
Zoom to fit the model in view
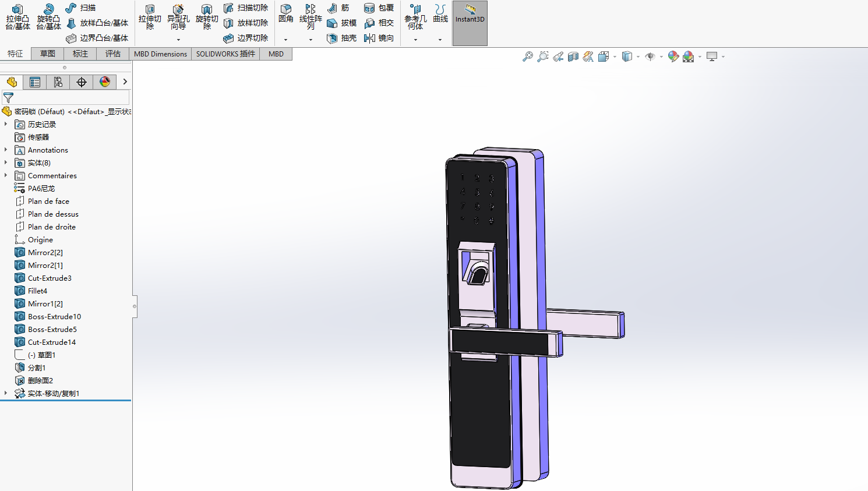528,56
